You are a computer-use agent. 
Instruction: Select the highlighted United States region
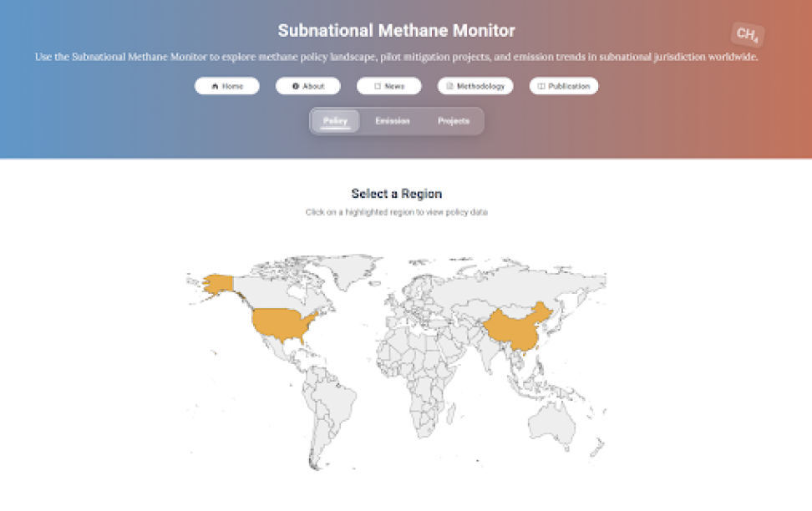pyautogui.click(x=281, y=323)
